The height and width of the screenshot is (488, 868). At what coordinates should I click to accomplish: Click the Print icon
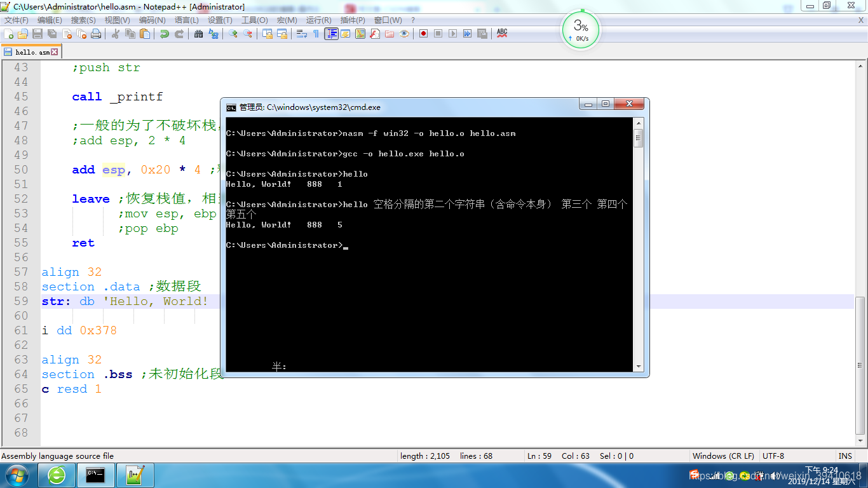coord(96,34)
